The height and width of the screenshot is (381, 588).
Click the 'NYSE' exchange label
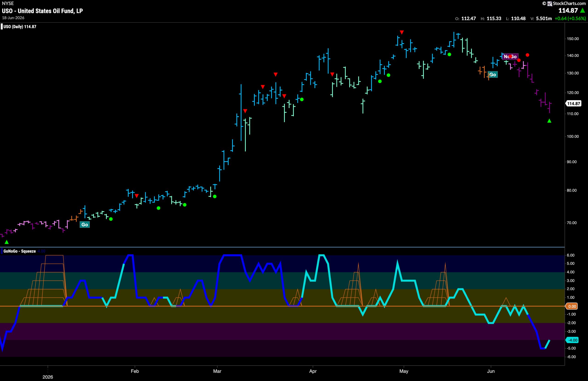pyautogui.click(x=8, y=3)
